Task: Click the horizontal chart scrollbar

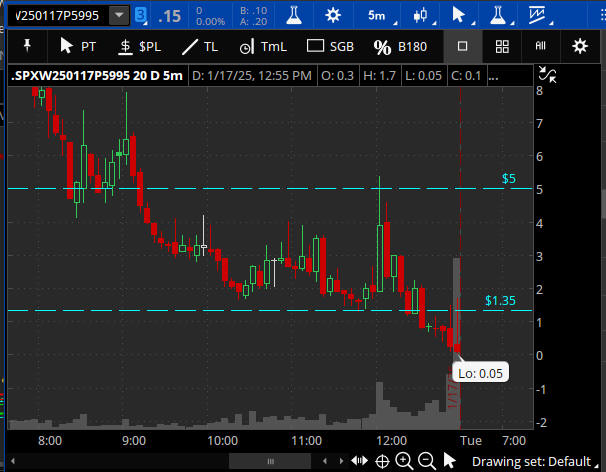Action: [270, 461]
